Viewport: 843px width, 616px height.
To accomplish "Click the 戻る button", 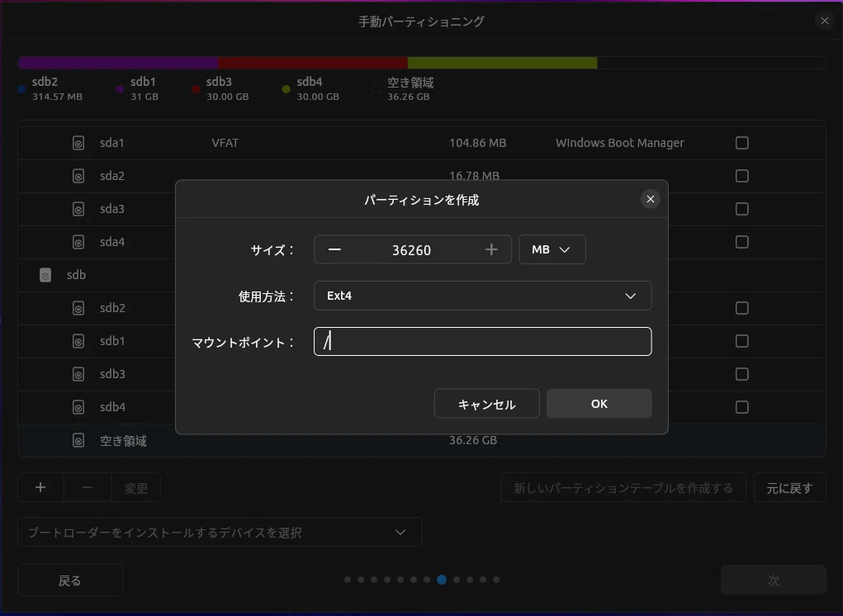I will click(x=70, y=580).
